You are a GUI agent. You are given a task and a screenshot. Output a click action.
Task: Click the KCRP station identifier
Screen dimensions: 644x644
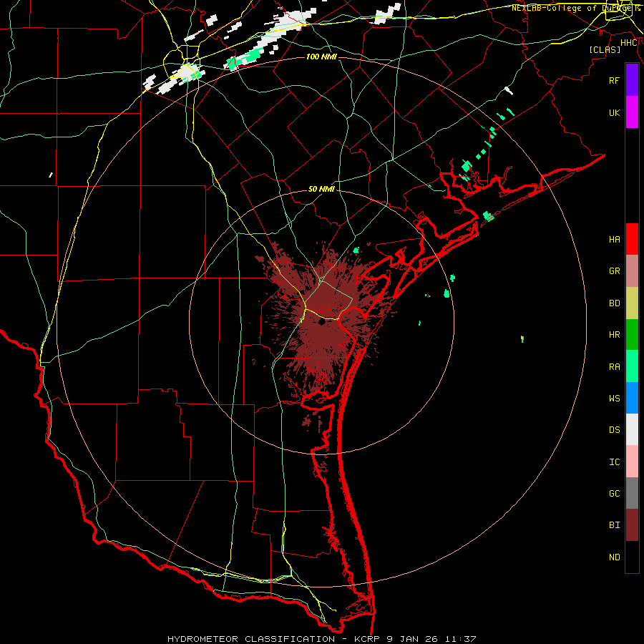367,639
